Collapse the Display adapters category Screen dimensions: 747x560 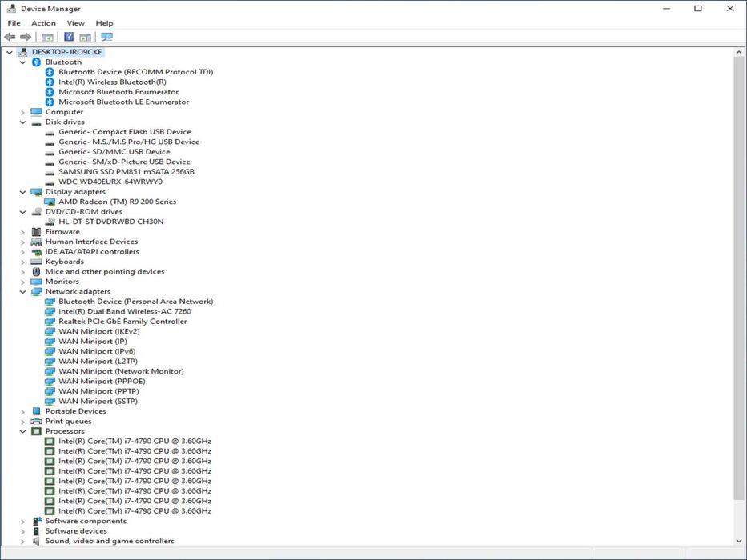(x=22, y=192)
